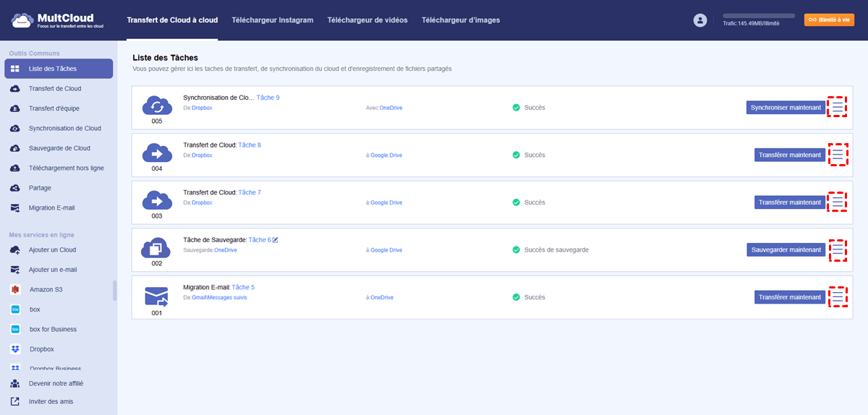Screen dimensions: 868x415
Task: Click the sync cloud icon of task 005
Action: click(x=157, y=106)
